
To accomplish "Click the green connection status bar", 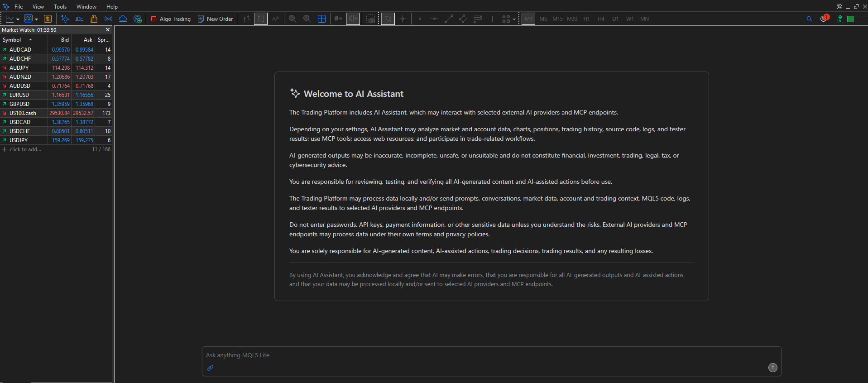I will click(856, 19).
